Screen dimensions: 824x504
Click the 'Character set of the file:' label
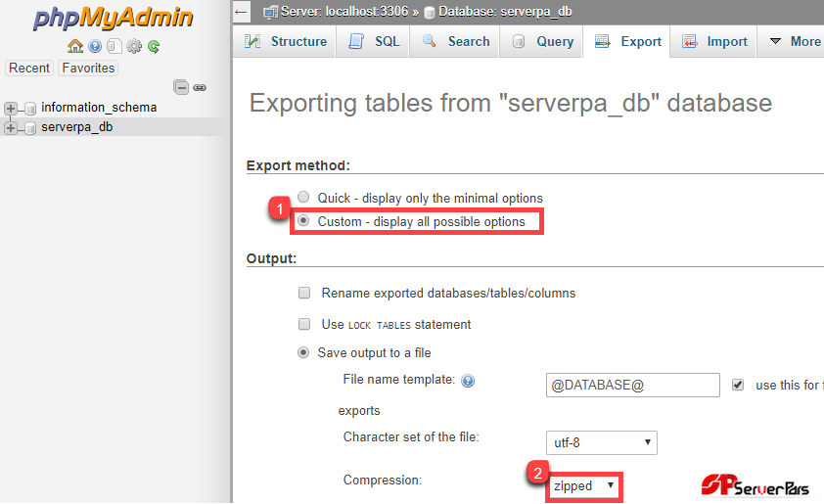(411, 437)
